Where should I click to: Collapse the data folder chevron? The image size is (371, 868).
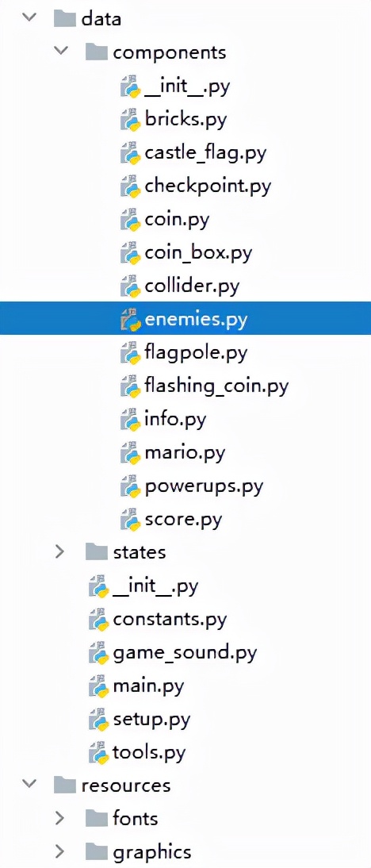point(29,18)
